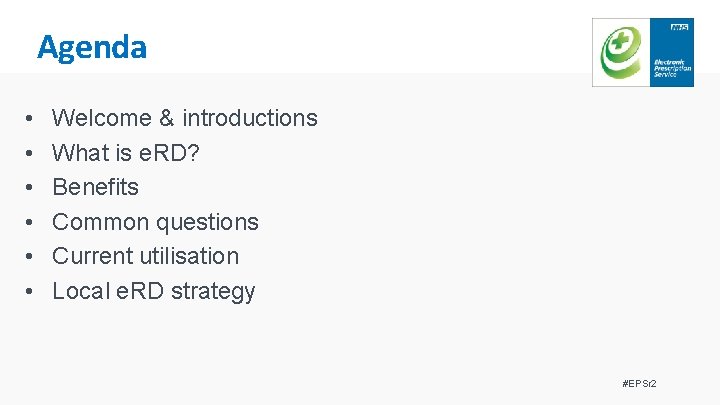
Task: Click the bullet before Welcome & introductions
Action: click(x=33, y=119)
